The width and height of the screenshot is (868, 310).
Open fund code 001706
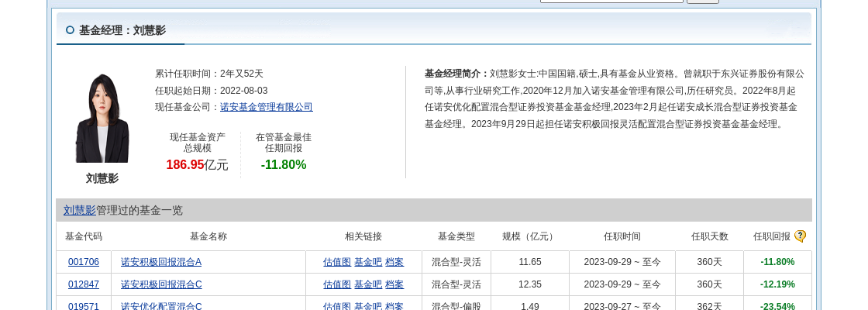84,262
